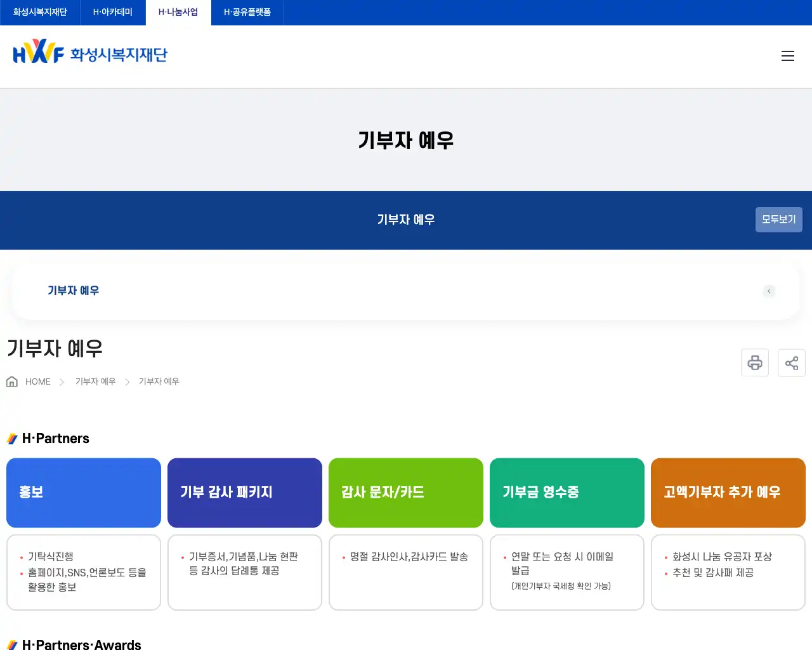Click the HWF 화성시복지재단 logo
This screenshot has width=812, height=650.
click(90, 53)
